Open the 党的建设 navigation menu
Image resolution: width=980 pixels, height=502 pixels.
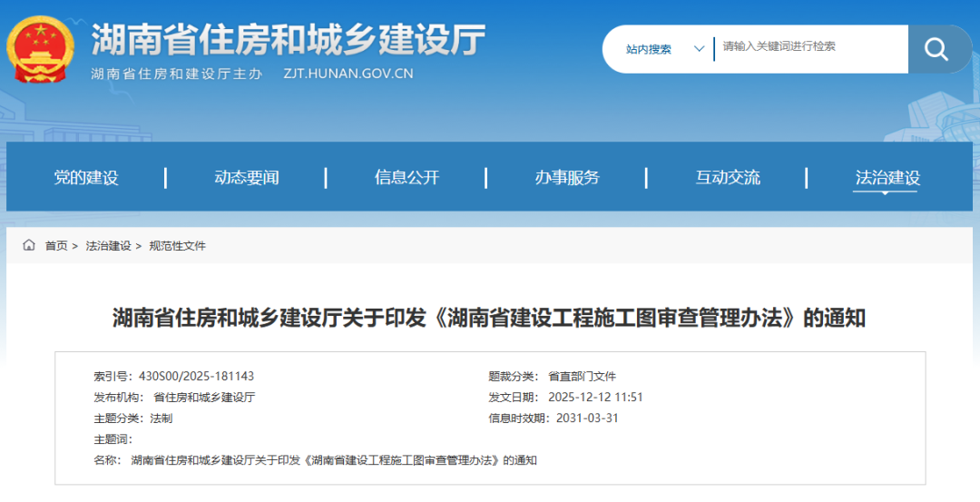point(86,178)
